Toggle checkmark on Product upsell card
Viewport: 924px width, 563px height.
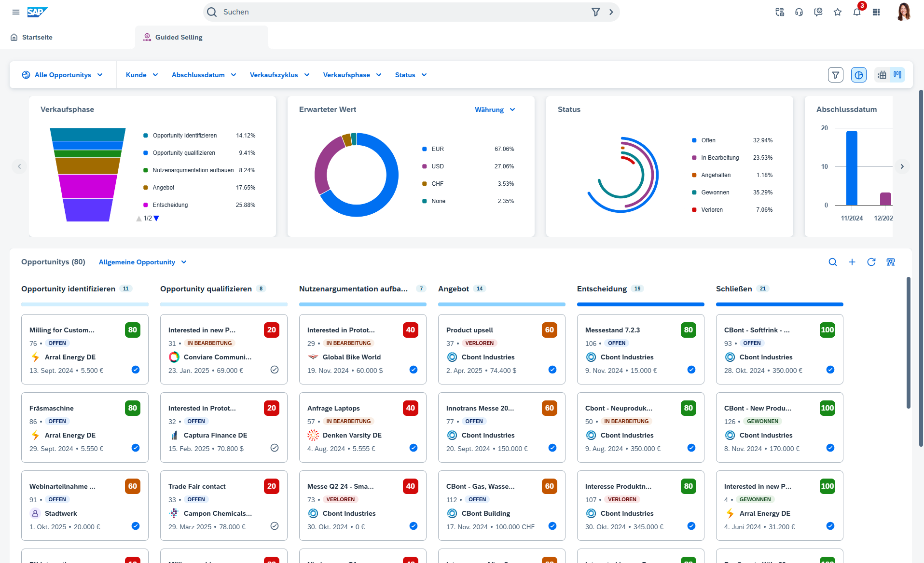pos(552,370)
